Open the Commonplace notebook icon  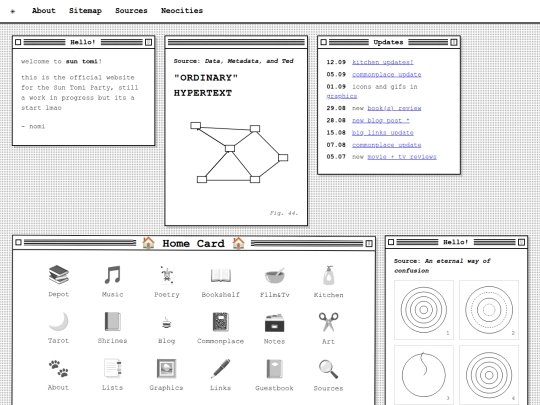[x=220, y=322]
